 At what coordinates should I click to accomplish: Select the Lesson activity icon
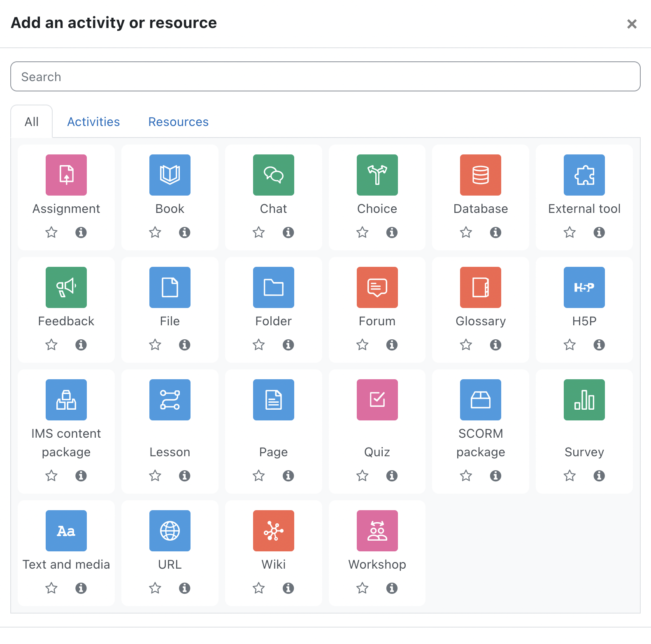[170, 400]
